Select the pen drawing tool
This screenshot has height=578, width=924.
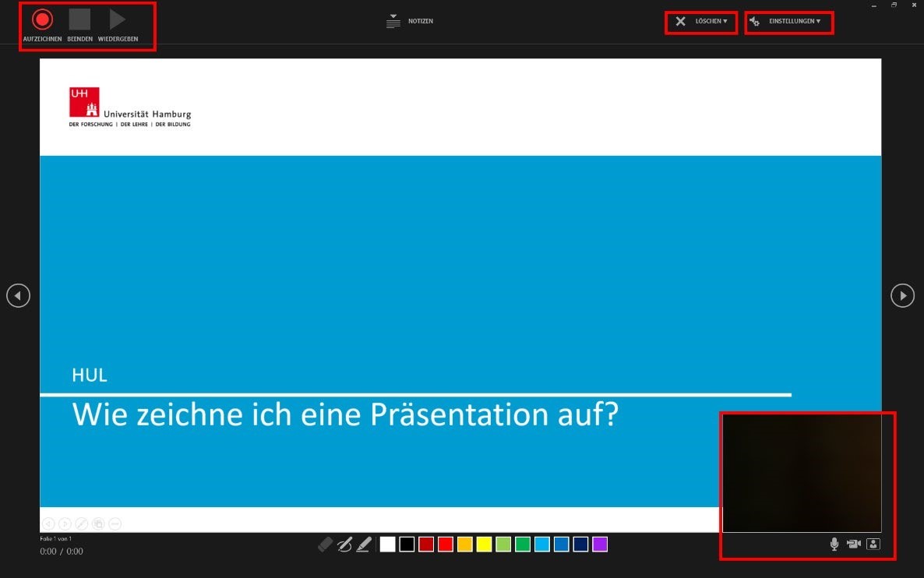tap(344, 545)
